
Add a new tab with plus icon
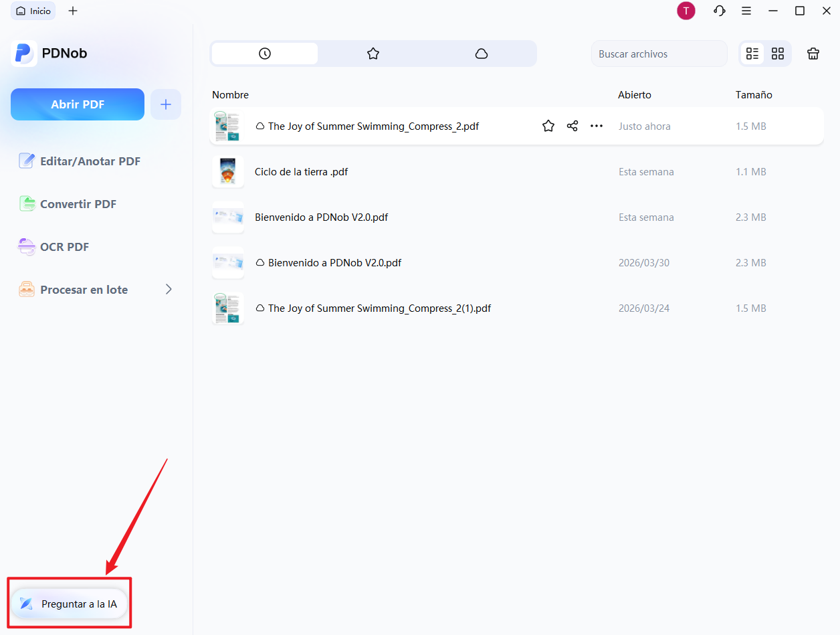(73, 11)
